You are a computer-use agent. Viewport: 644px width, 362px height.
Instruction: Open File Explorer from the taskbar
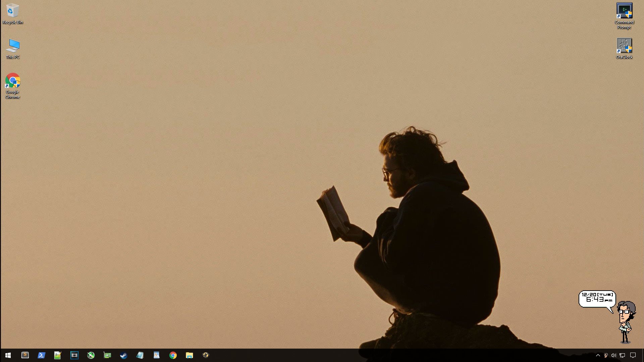(x=189, y=355)
